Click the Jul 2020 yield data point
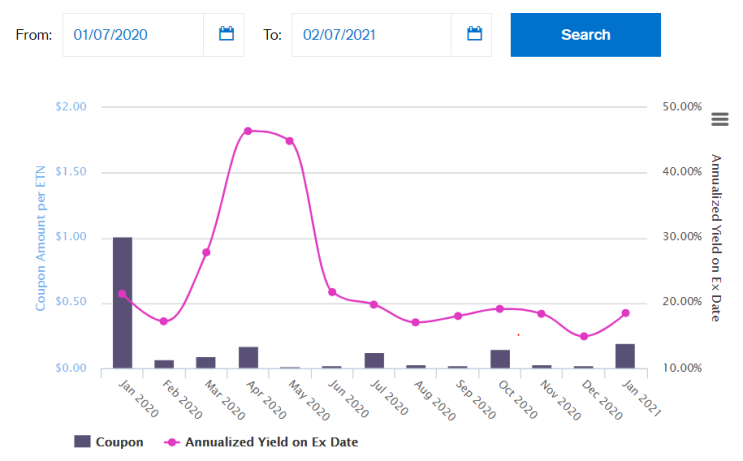Image resolution: width=743 pixels, height=461 pixels. coord(374,304)
